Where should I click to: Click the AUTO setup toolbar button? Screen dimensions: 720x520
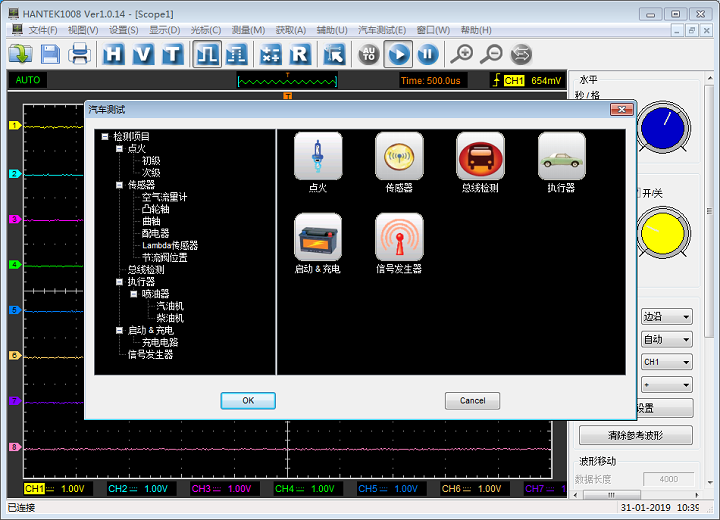coord(368,54)
